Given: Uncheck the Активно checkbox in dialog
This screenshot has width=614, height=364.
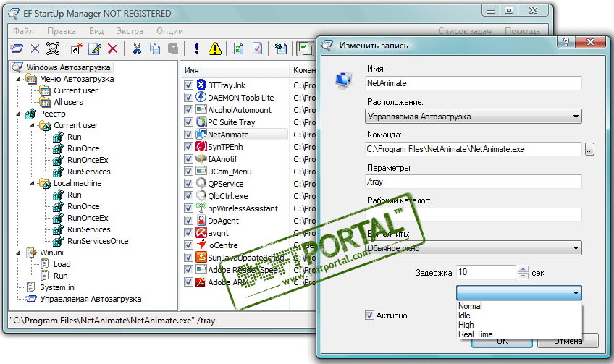Looking at the screenshot, I should click(x=369, y=315).
